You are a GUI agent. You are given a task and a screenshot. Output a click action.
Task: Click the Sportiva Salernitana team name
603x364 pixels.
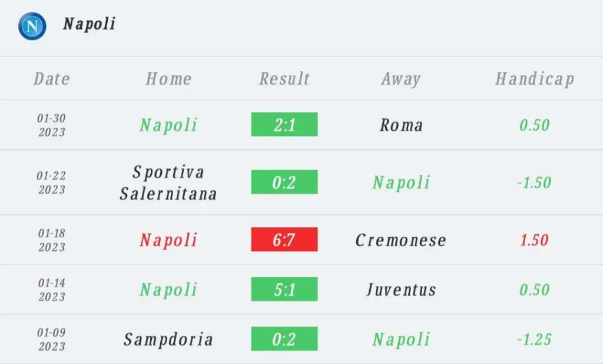168,183
